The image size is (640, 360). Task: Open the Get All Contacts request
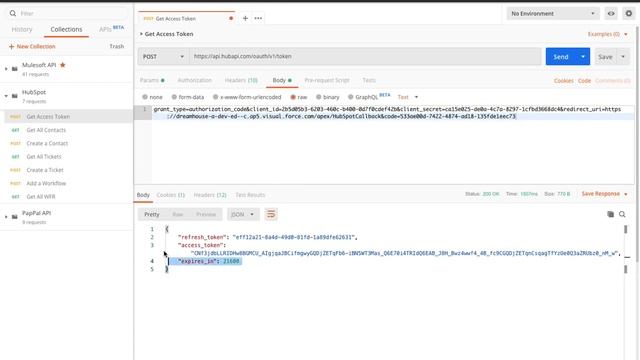(x=46, y=130)
